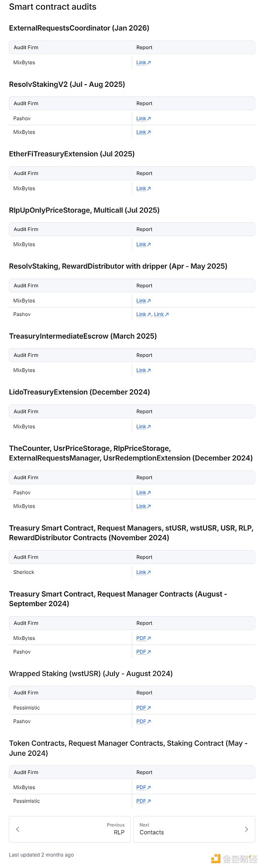
Task: Open Pashov report link under ResolvStakingV2
Action: coord(141,118)
